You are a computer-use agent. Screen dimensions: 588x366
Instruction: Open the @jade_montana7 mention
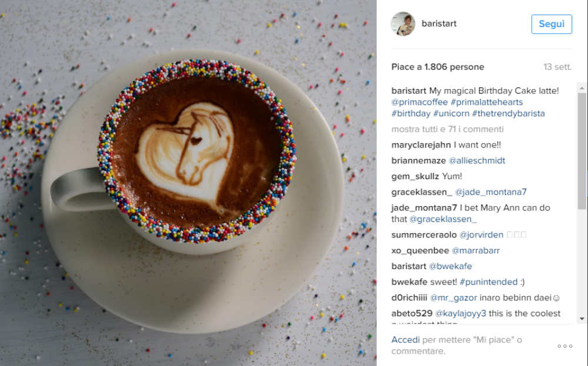tap(490, 192)
